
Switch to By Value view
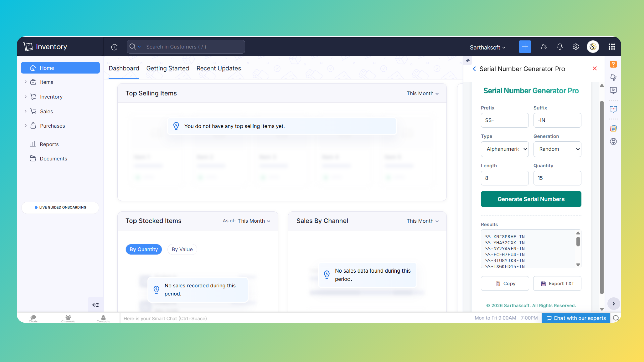[182, 249]
